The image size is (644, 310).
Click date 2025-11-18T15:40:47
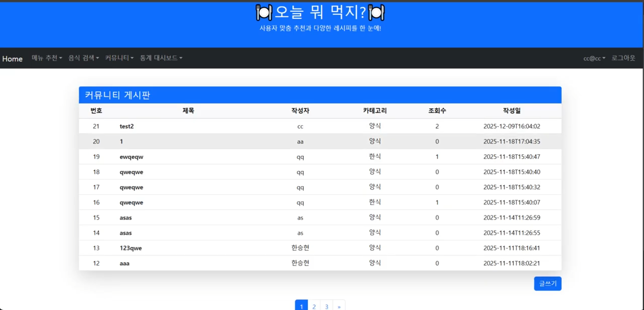click(x=512, y=157)
